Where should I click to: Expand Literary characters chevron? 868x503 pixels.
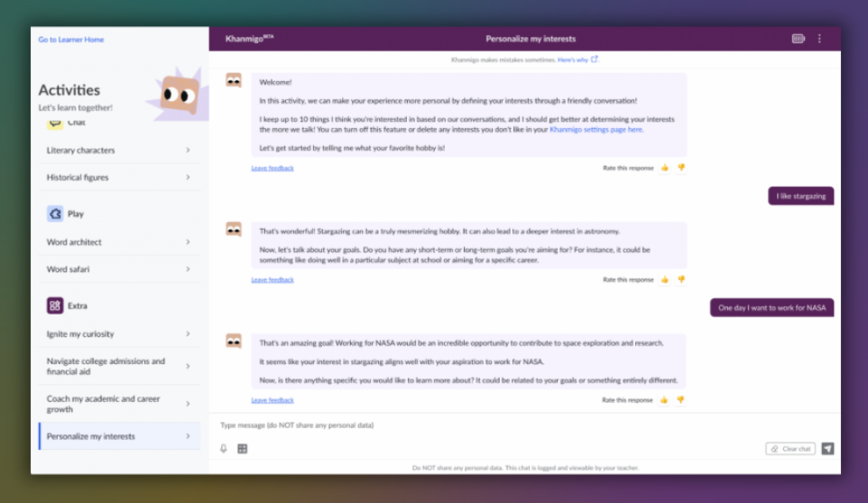tap(189, 150)
